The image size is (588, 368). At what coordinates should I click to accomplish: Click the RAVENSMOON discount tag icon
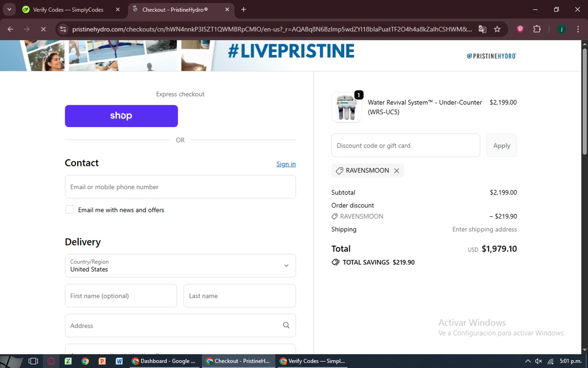[339, 171]
